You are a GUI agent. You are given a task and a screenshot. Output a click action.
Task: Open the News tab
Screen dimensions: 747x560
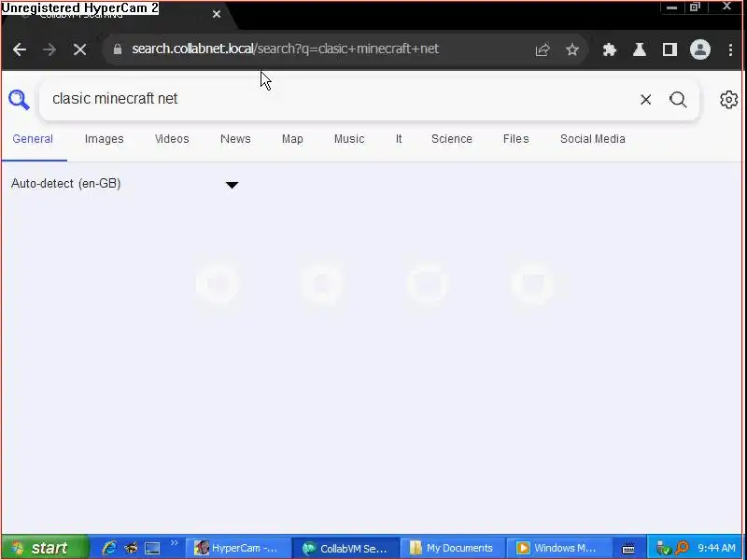(x=235, y=139)
